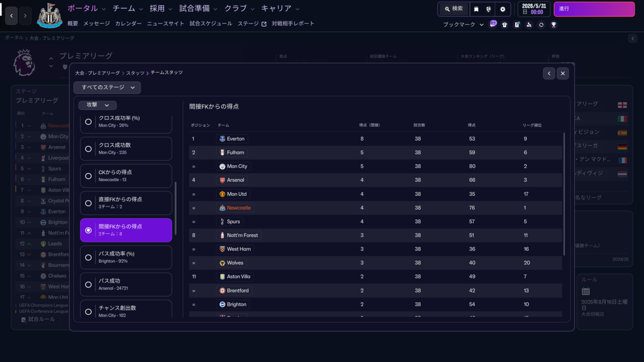Expand the クラブ top menu

[x=239, y=9]
